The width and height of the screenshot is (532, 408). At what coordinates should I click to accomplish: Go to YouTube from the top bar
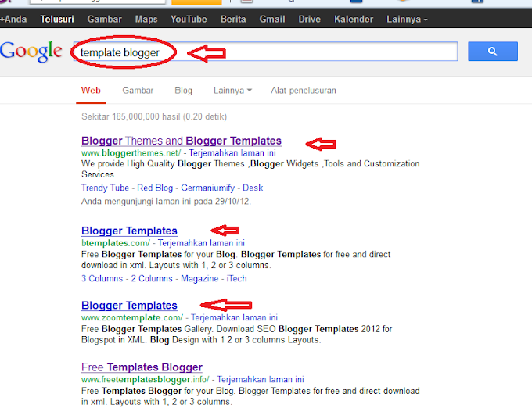[x=189, y=19]
